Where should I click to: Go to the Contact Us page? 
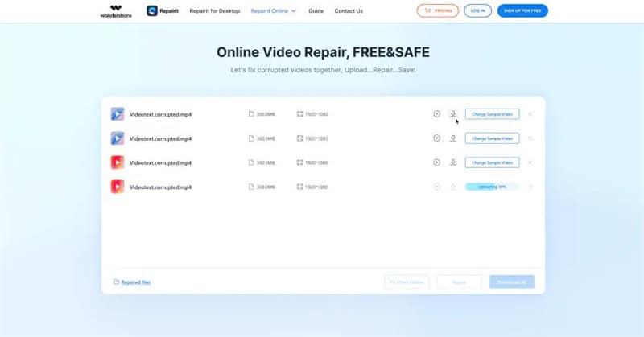tap(349, 11)
